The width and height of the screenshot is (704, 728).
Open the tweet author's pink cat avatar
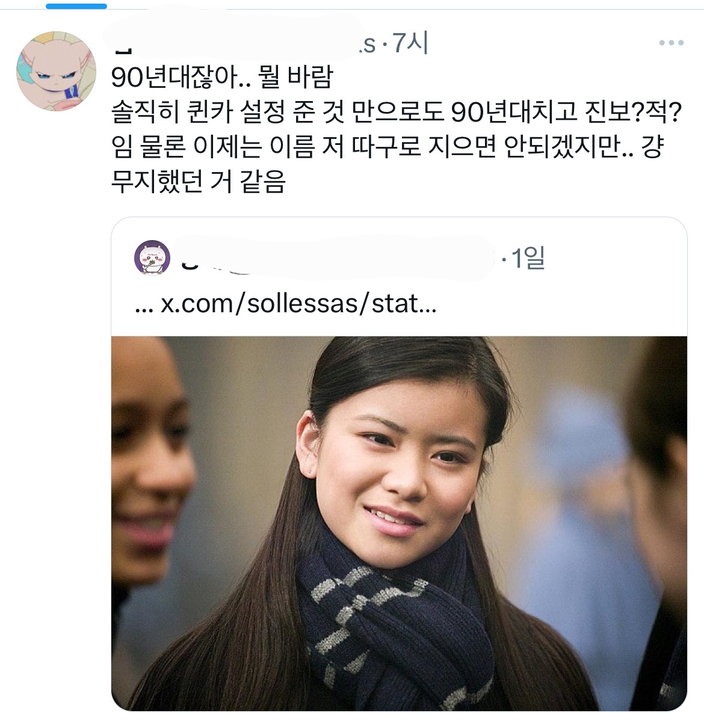point(56,72)
